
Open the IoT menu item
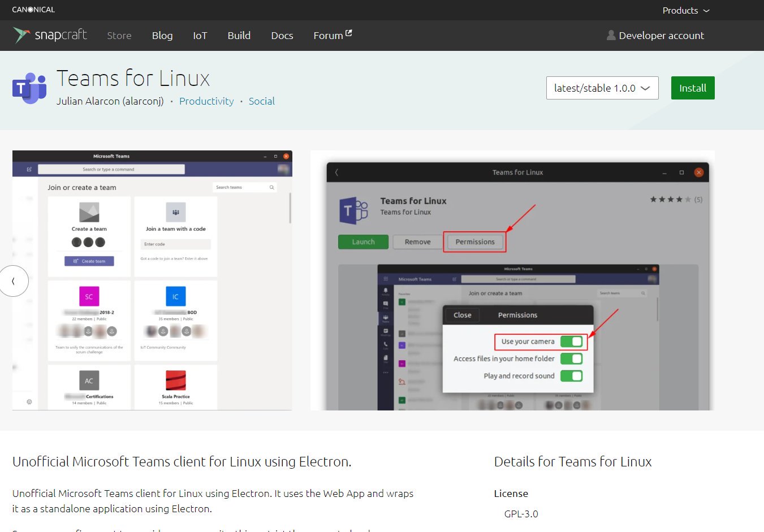point(200,36)
